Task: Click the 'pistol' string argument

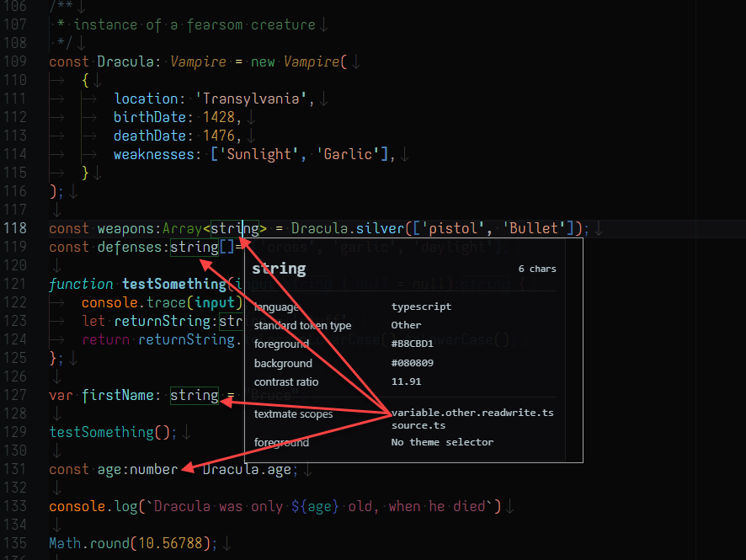Action: click(x=453, y=228)
